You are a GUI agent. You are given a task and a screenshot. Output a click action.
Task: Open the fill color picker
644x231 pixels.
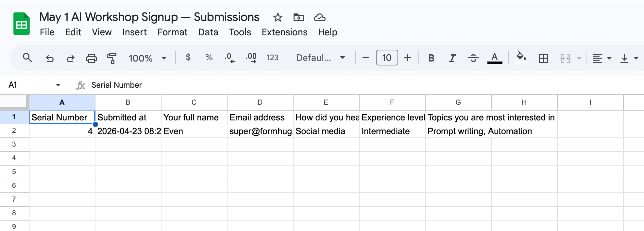(x=521, y=58)
